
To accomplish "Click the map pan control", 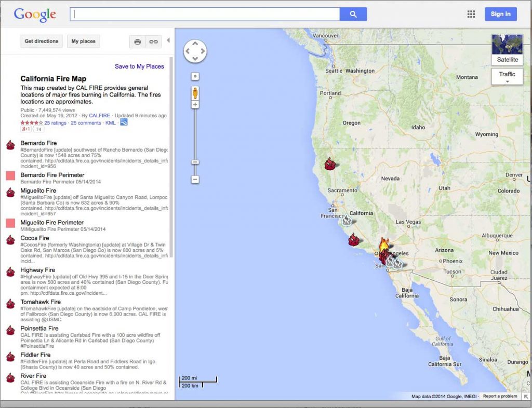I will [195, 51].
